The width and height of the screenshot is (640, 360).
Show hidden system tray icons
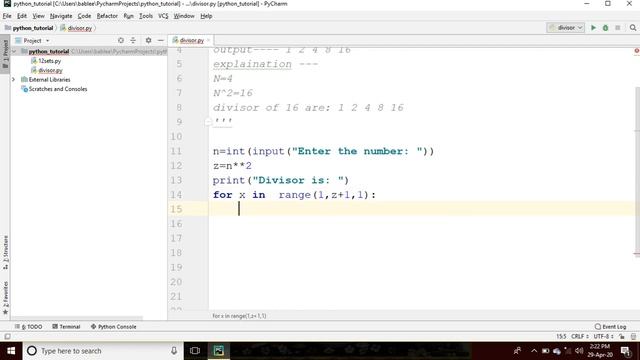click(534, 351)
